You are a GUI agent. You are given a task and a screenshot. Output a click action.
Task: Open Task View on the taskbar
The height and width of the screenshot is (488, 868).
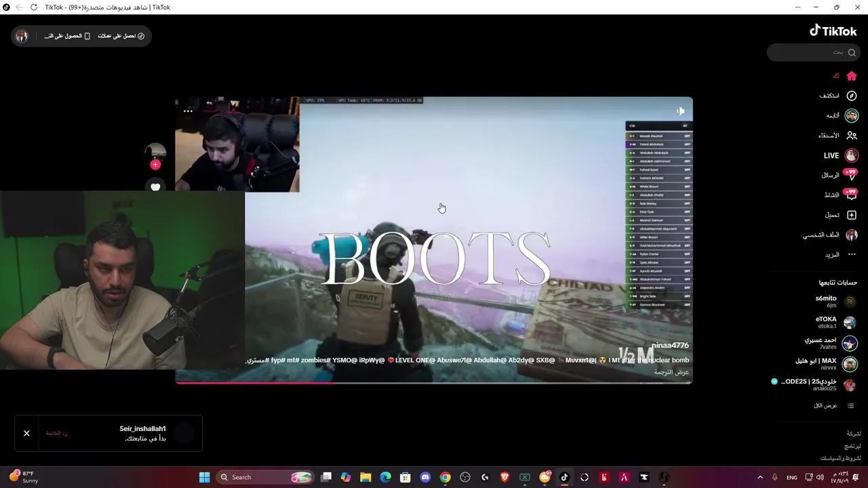click(326, 477)
